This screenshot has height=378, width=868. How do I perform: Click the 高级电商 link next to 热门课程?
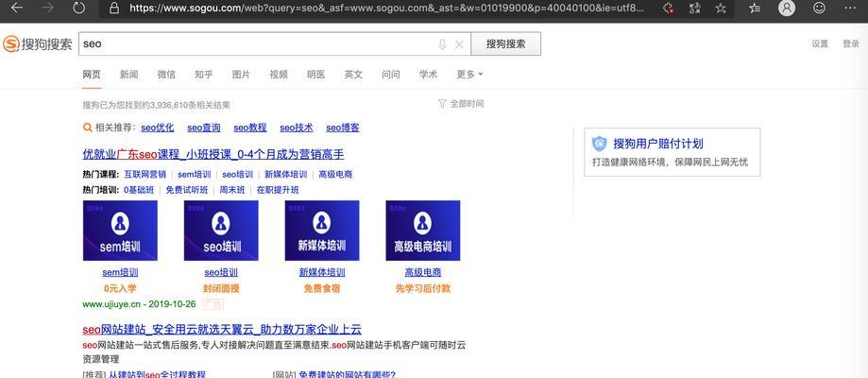[x=335, y=174]
